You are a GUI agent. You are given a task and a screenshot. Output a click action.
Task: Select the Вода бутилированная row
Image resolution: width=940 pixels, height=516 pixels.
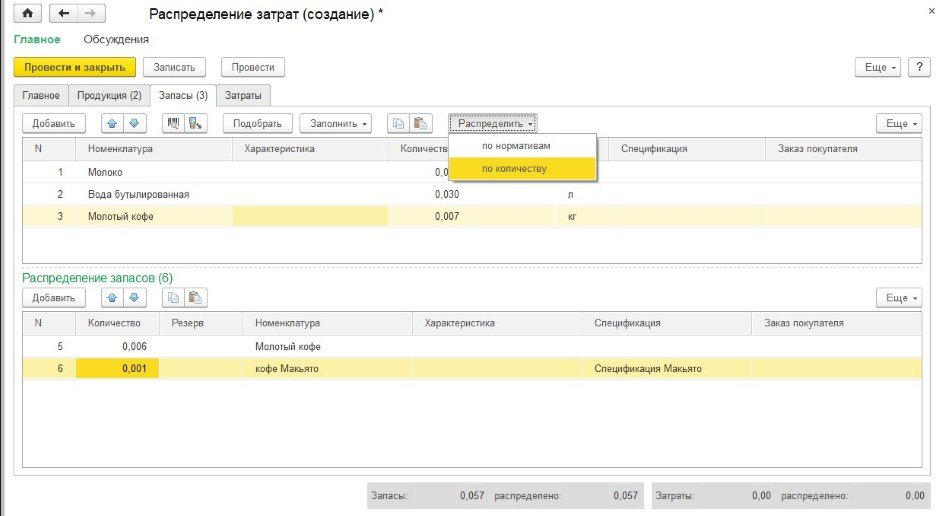[x=138, y=194]
